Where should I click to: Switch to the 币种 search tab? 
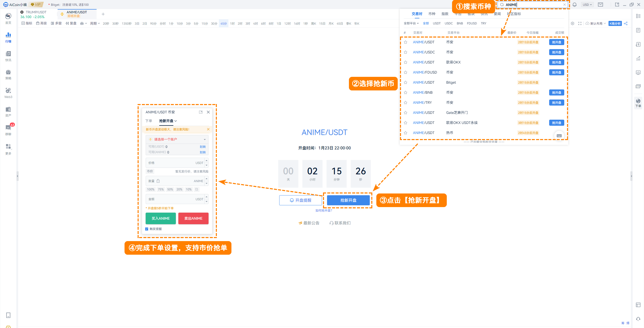(x=432, y=14)
